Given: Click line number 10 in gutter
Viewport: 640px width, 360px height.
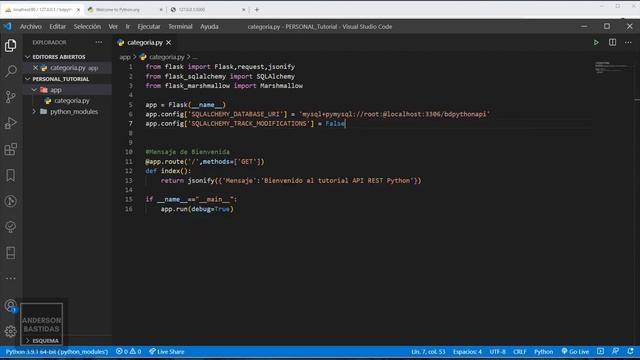Looking at the screenshot, I should [x=129, y=152].
